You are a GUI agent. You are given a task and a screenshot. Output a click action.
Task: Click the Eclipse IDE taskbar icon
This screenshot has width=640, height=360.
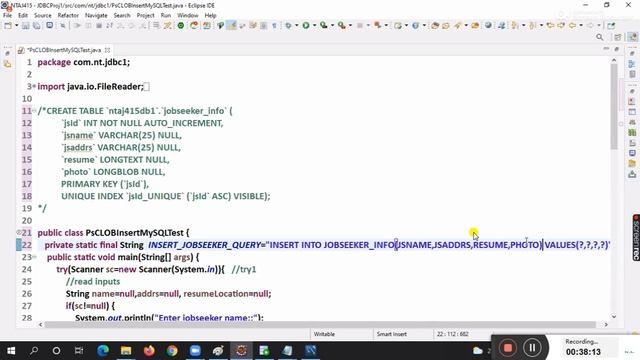click(x=241, y=351)
